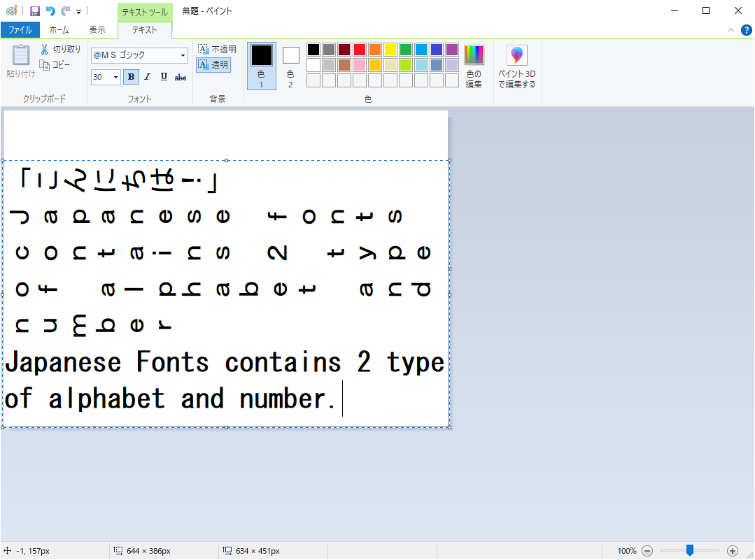The width and height of the screenshot is (755, 560).
Task: Toggle Bold formatting
Action: (131, 77)
